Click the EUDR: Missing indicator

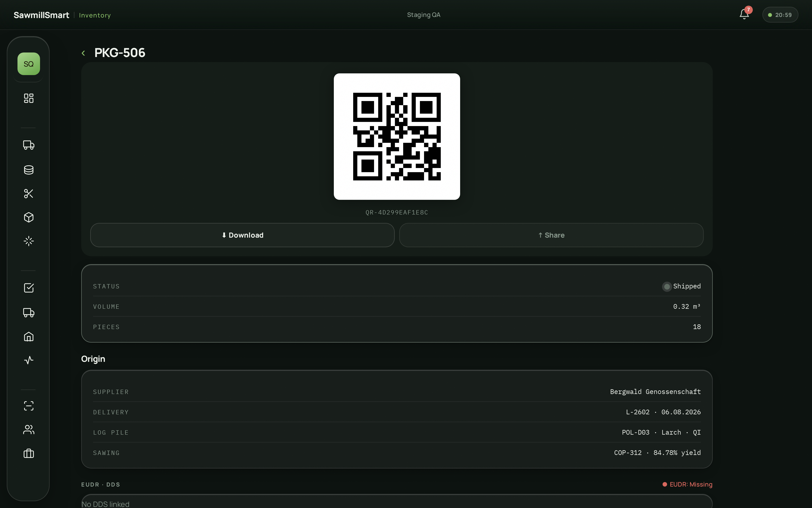688,484
